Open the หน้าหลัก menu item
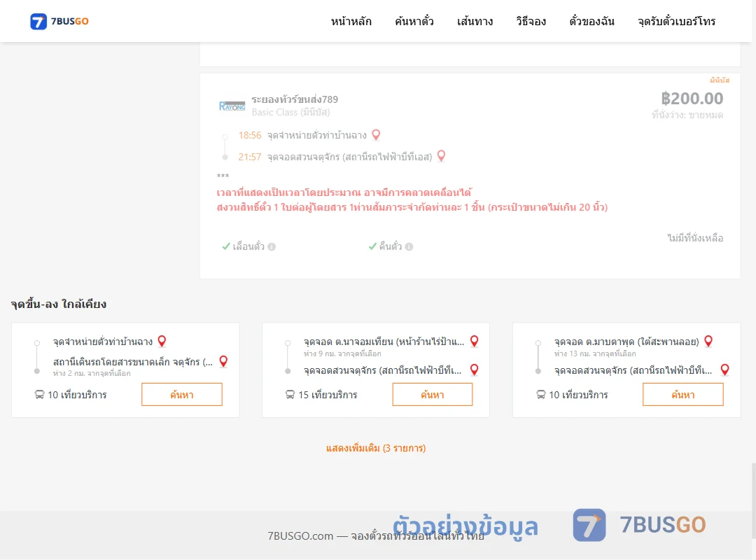 point(351,21)
